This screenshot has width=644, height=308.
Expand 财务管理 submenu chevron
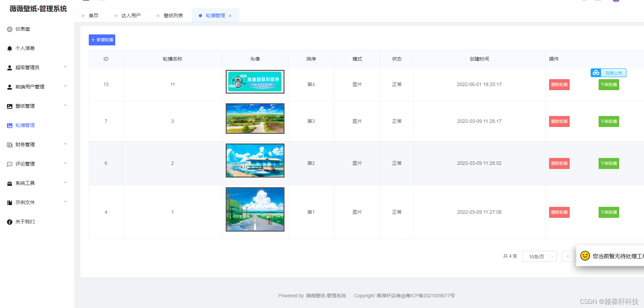tap(65, 144)
